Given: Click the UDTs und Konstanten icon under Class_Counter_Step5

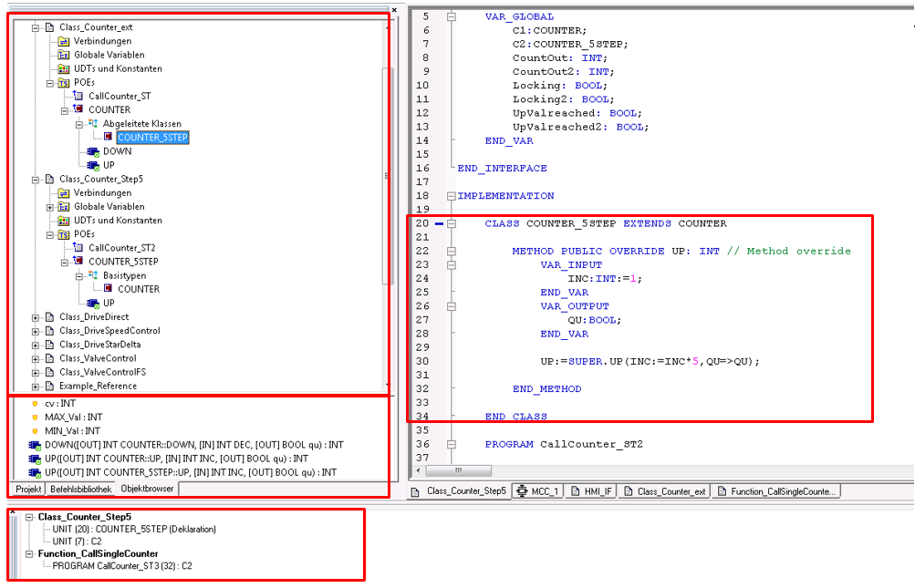Looking at the screenshot, I should [x=64, y=221].
